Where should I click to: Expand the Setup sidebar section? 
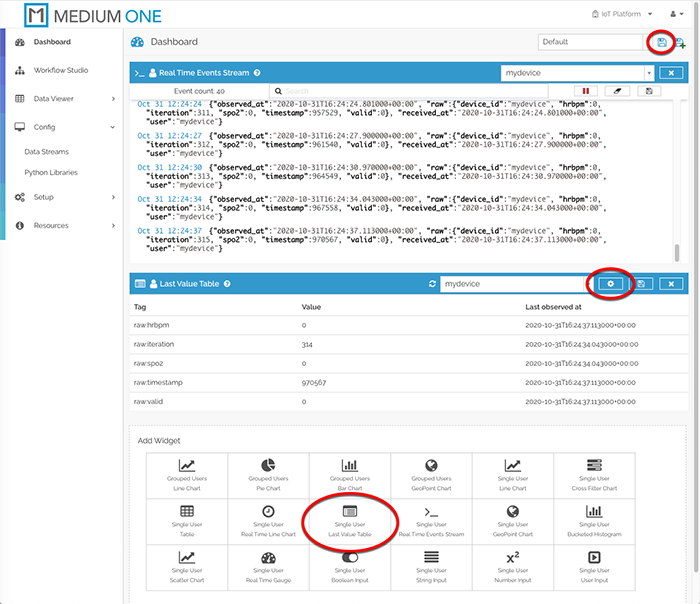(x=65, y=197)
